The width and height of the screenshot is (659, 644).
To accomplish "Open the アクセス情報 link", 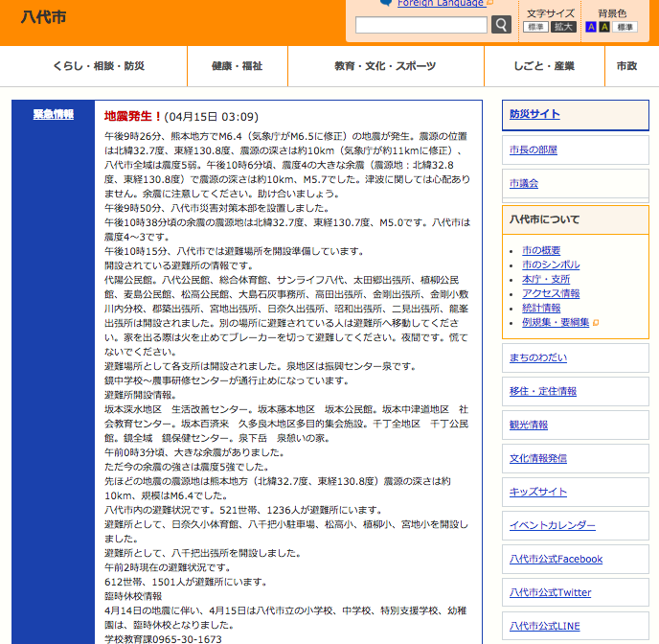I will click(551, 293).
